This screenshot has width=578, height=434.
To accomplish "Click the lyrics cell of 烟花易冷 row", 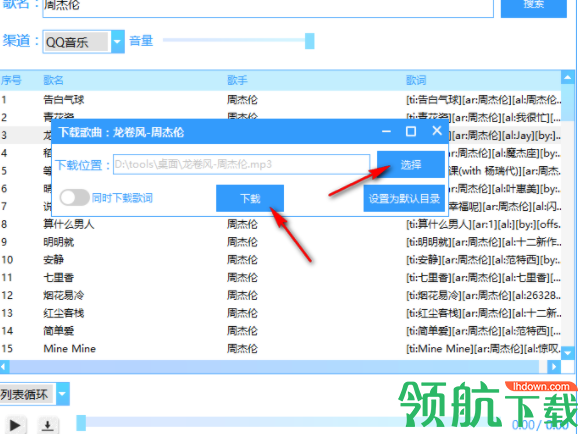I will tap(483, 295).
